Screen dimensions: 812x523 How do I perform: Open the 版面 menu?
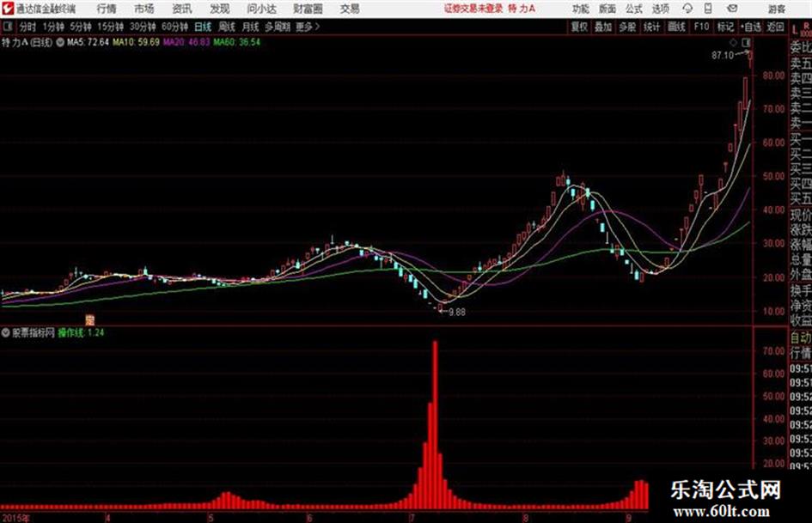coord(607,9)
